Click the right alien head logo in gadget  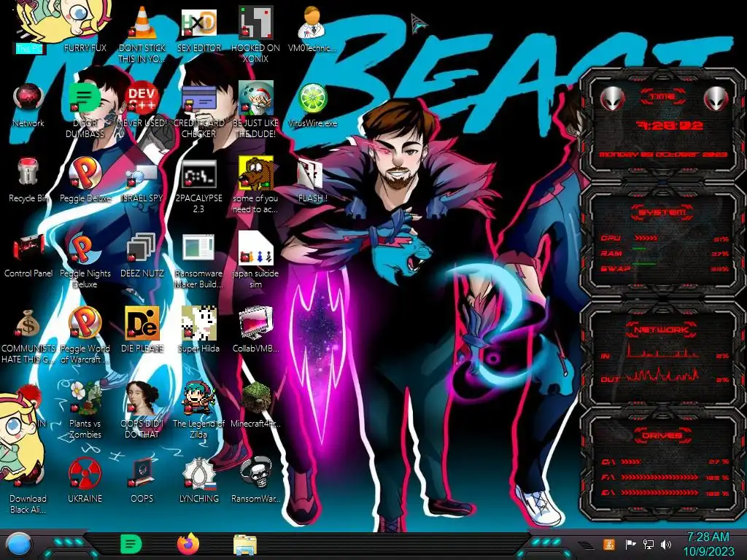click(x=716, y=98)
